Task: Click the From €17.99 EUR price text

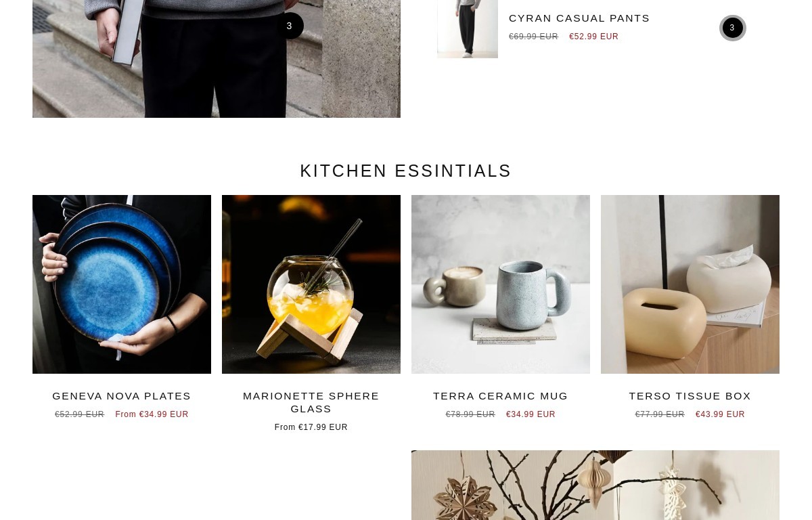Action: tap(311, 427)
